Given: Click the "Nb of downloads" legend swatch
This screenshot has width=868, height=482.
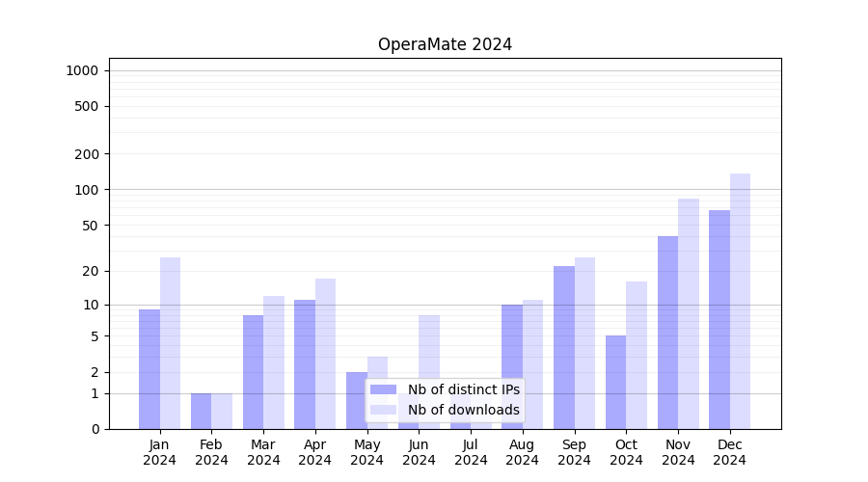Looking at the screenshot, I should pyautogui.click(x=383, y=410).
